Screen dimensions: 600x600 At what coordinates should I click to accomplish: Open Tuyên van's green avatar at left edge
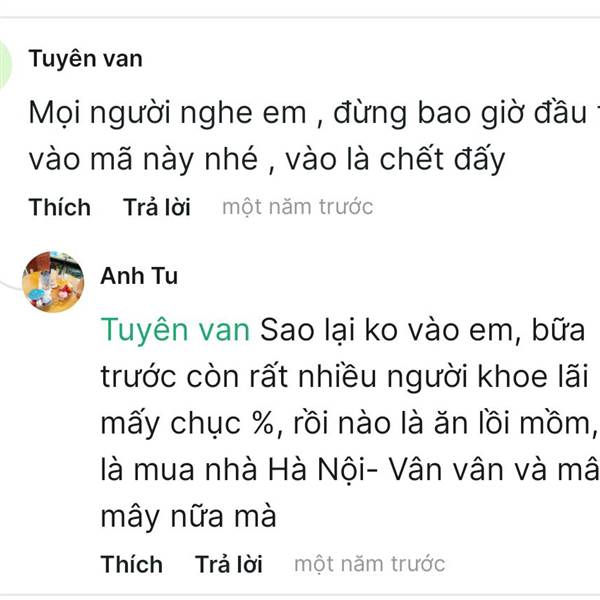[x=5, y=65]
